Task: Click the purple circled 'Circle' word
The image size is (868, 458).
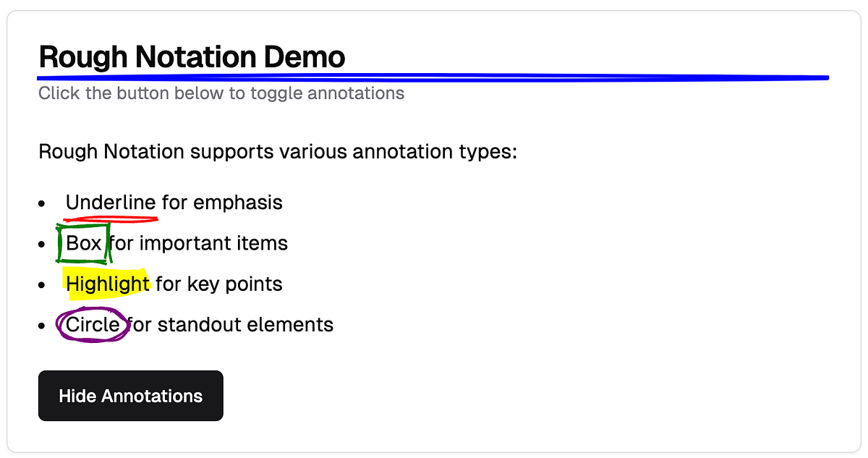Action: pyautogui.click(x=92, y=324)
